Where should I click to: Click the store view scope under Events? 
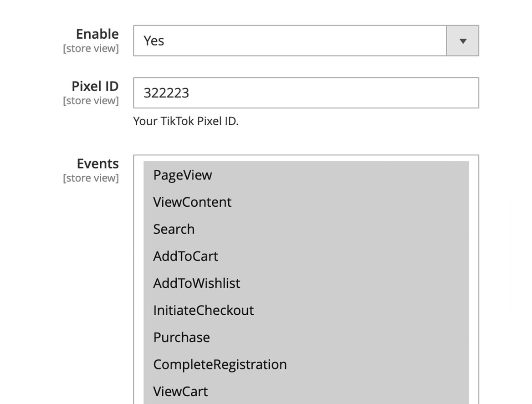tap(91, 178)
